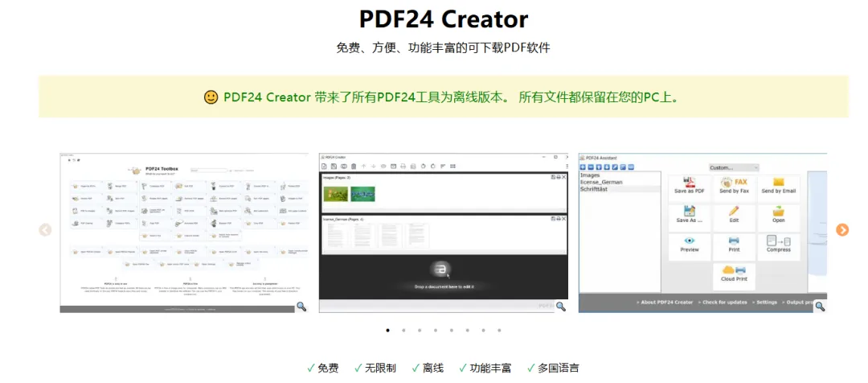The height and width of the screenshot is (383, 868).
Task: Select Schrifttäst entry in Assistant file list
Action: pos(620,189)
